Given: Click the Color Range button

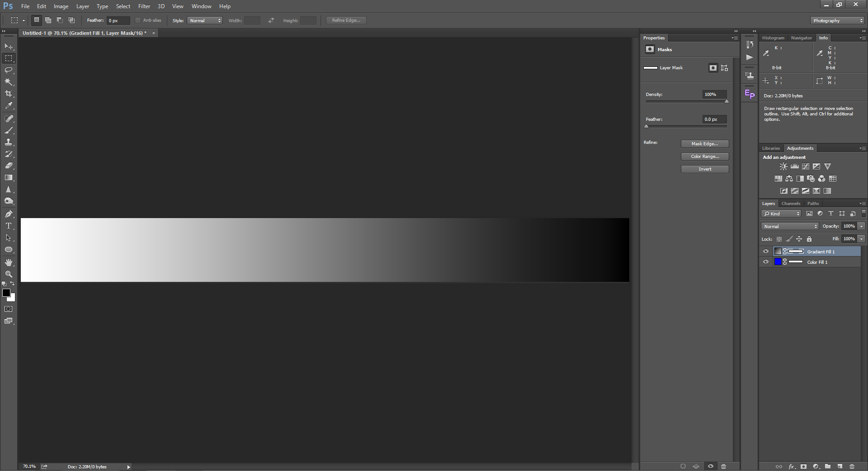Looking at the screenshot, I should (x=704, y=157).
